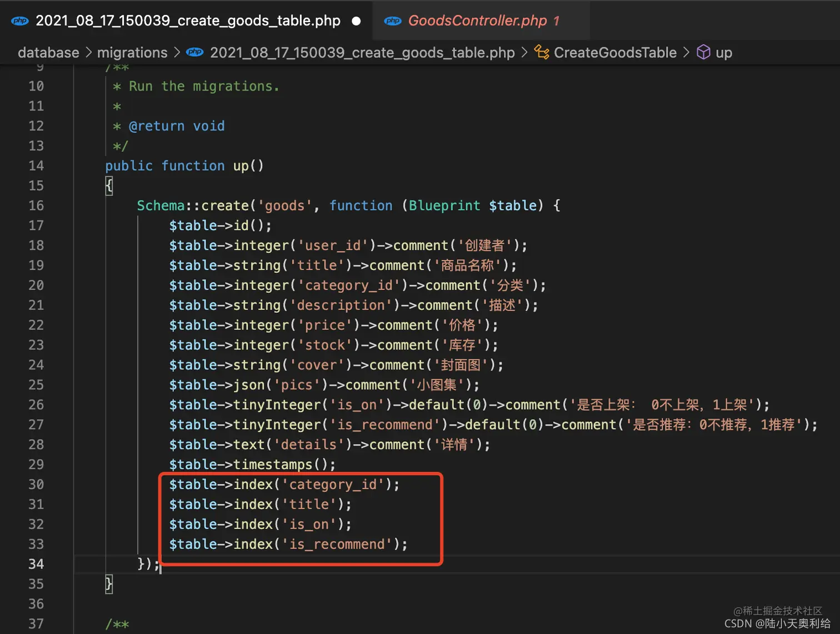Click the '创建者' comment string on line 18
This screenshot has width=840, height=634.
[x=485, y=246]
